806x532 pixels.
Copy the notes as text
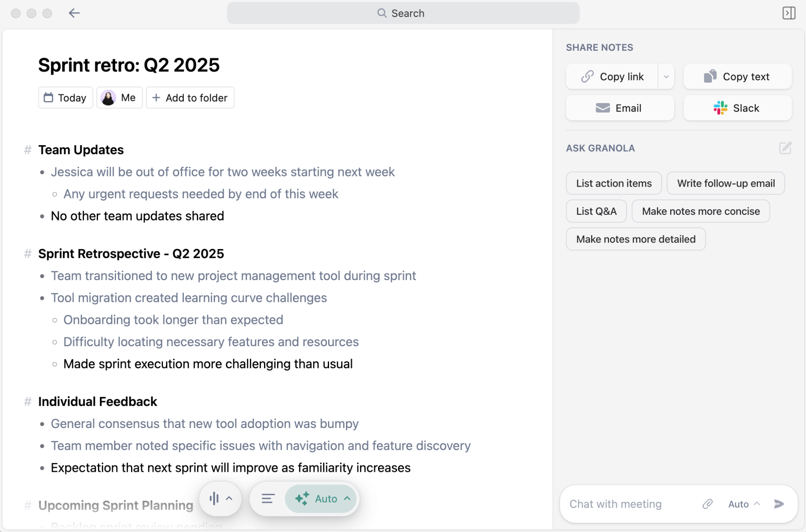(x=737, y=76)
